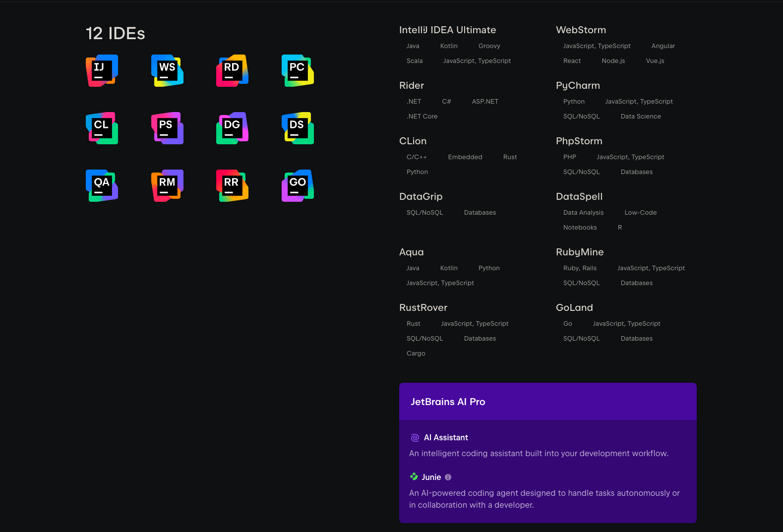The height and width of the screenshot is (532, 783).
Task: Click JavaScript, TypeScript under GoLand
Action: pos(626,324)
